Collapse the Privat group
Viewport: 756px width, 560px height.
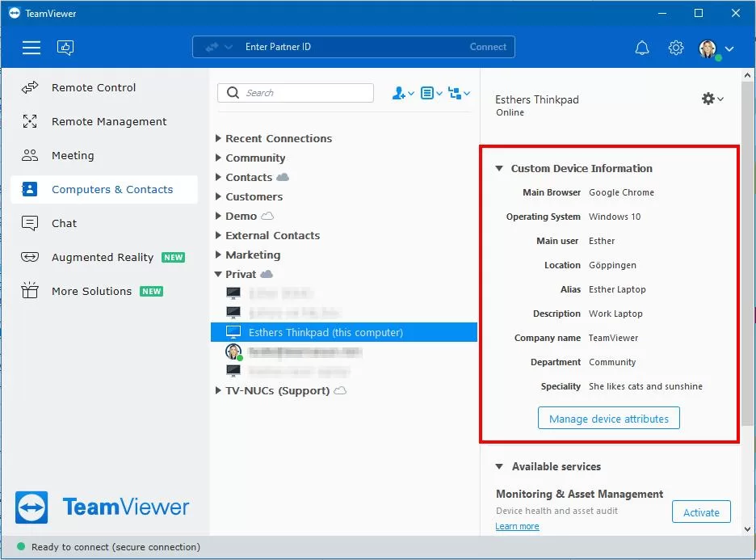point(240,274)
